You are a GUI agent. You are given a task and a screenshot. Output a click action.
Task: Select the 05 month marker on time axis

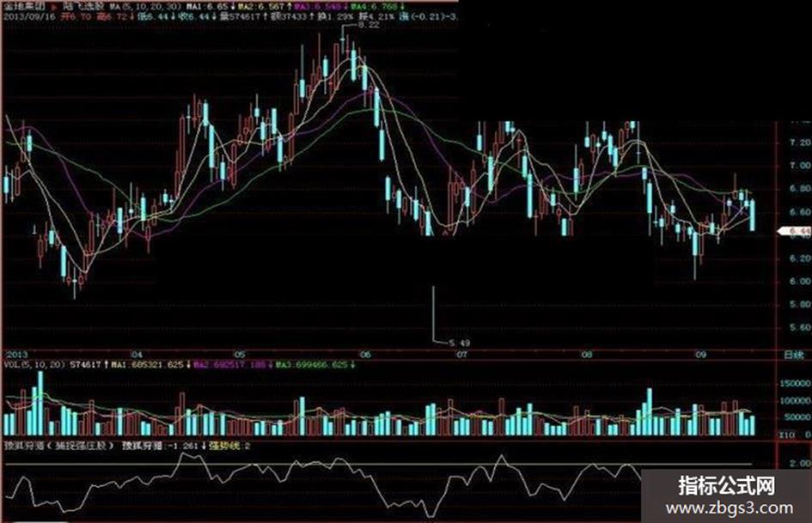239,355
